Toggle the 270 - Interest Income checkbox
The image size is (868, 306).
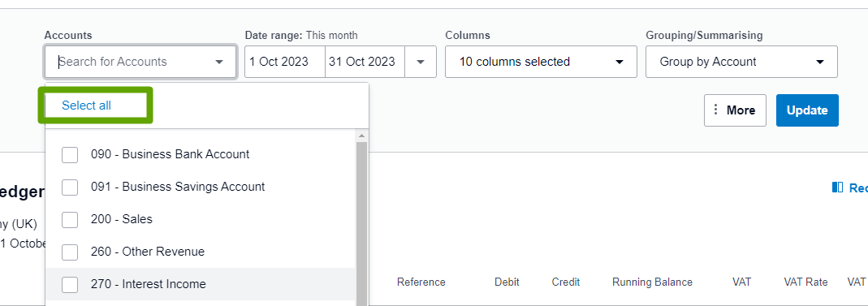click(x=70, y=284)
